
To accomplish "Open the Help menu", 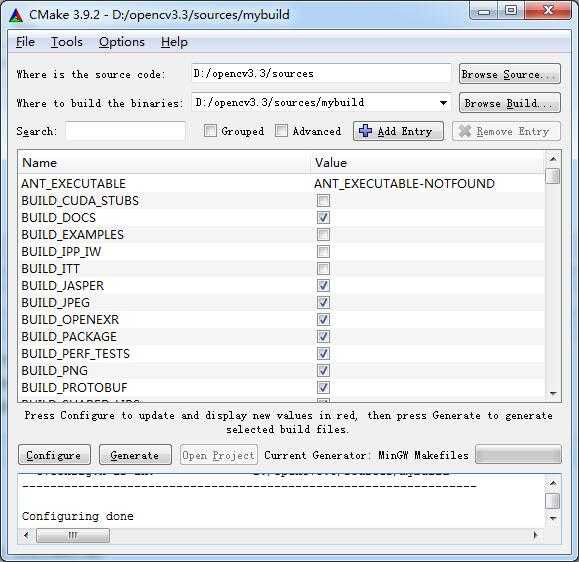I will [x=174, y=42].
